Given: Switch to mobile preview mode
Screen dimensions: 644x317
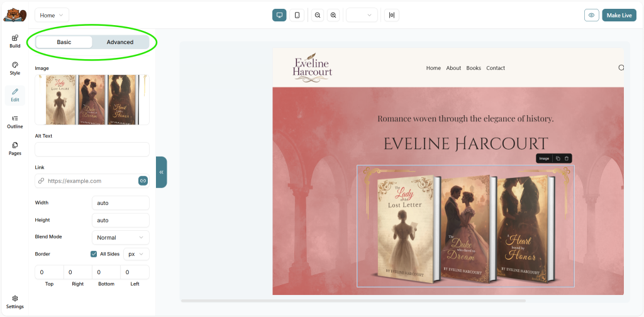Looking at the screenshot, I should (x=297, y=15).
